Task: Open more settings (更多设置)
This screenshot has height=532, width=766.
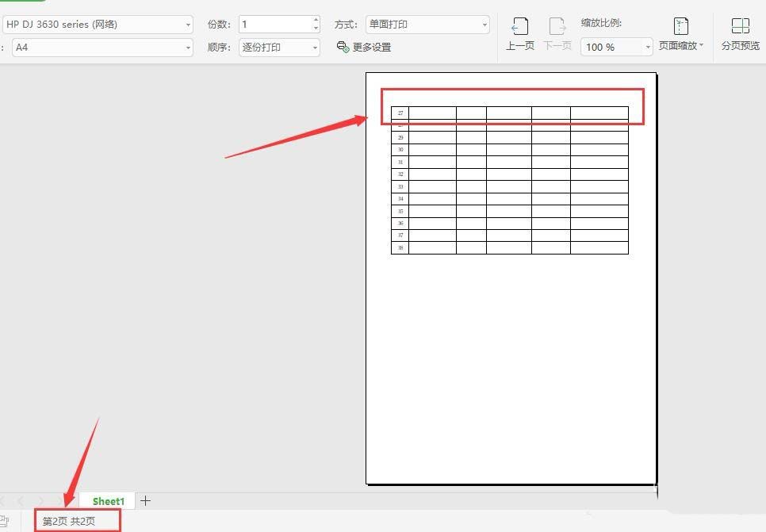Action: (x=364, y=48)
